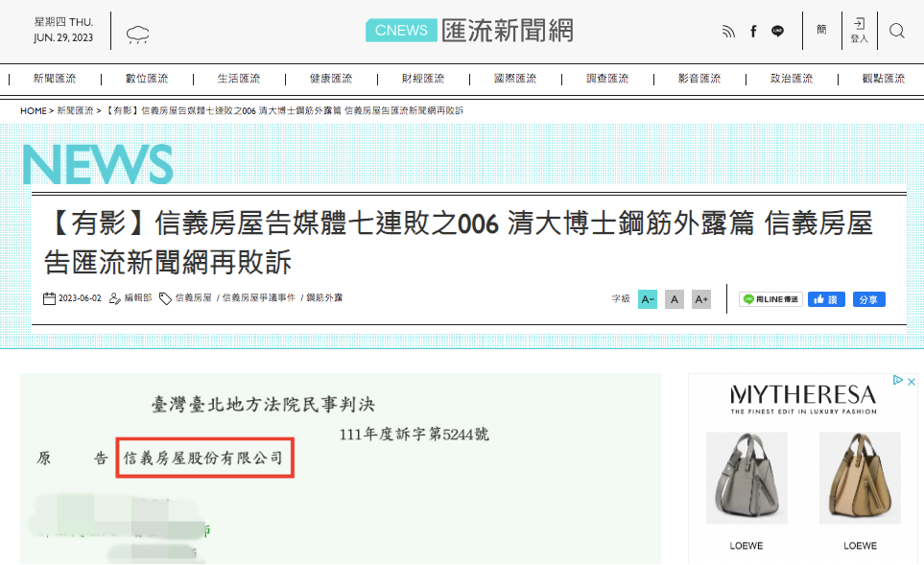
Task: Open the court judgment article image
Action: click(341, 468)
